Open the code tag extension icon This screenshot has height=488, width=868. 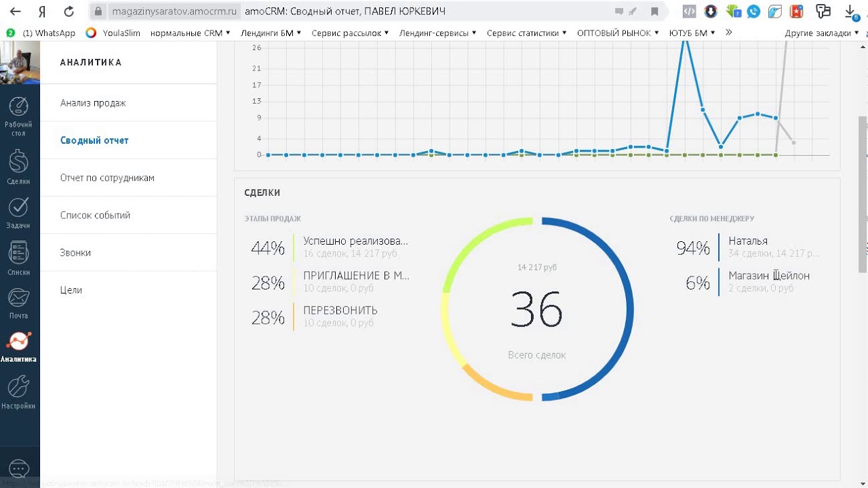click(x=689, y=12)
